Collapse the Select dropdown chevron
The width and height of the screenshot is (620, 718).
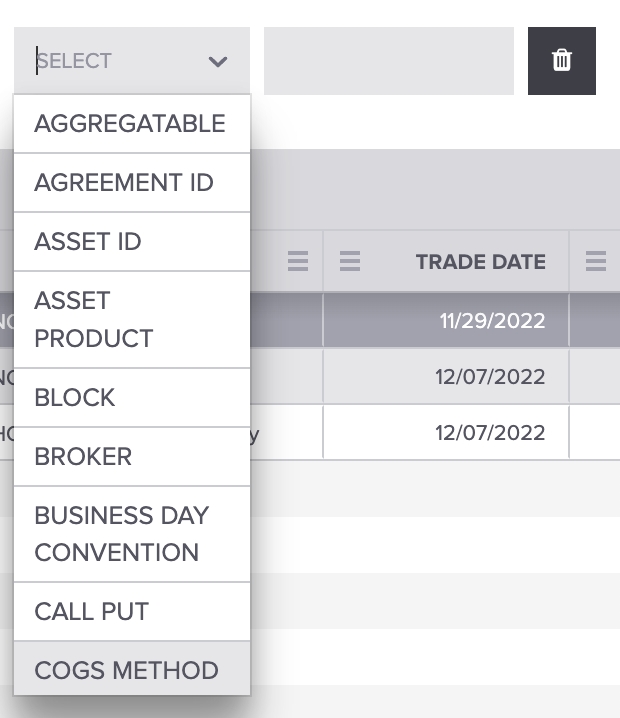coord(218,62)
